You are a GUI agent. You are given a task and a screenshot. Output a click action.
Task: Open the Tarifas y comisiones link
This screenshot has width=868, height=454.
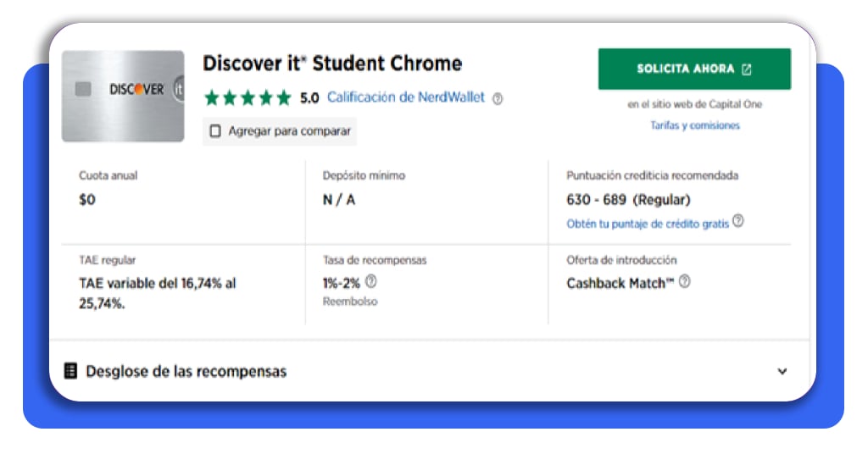click(695, 125)
